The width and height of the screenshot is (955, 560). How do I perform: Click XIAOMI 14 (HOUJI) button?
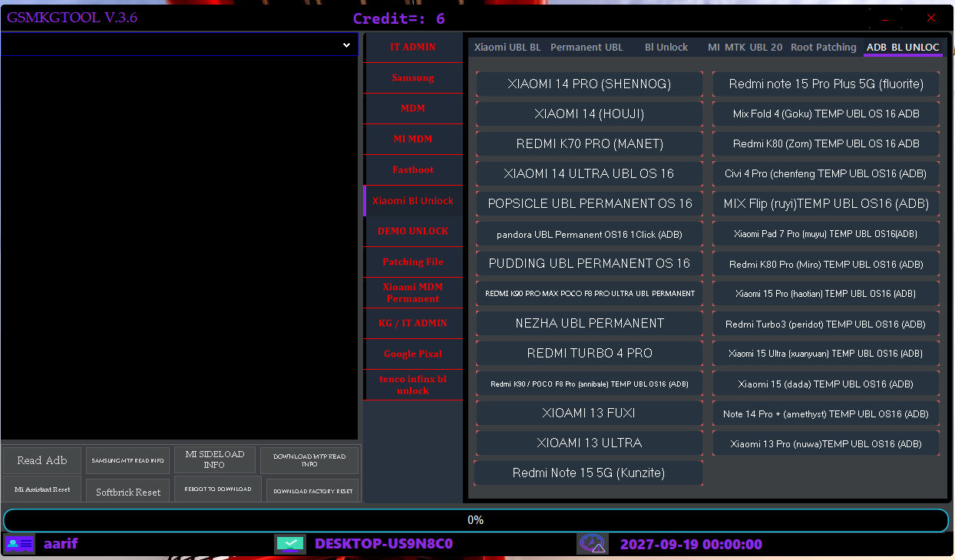589,114
